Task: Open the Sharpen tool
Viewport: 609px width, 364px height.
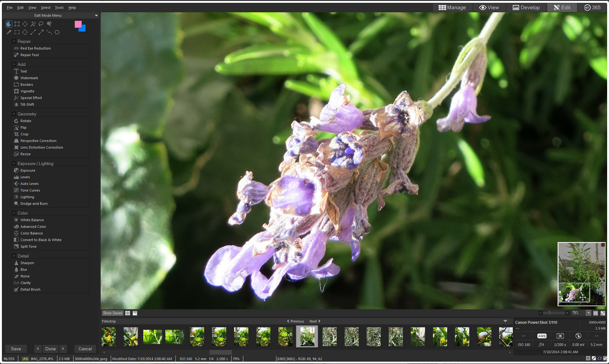Action: [x=27, y=263]
